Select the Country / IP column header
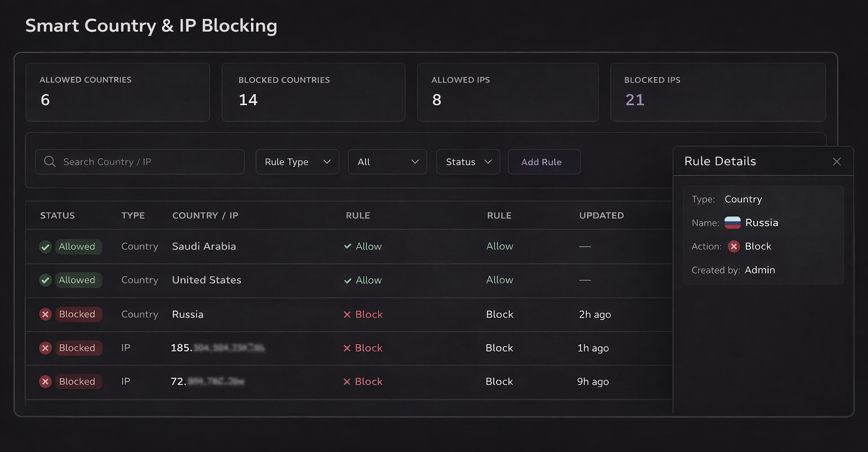The width and height of the screenshot is (868, 452). tap(205, 215)
